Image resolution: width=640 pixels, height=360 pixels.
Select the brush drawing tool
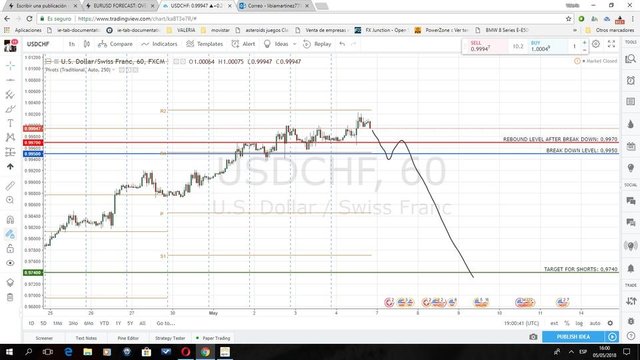pyautogui.click(x=10, y=109)
